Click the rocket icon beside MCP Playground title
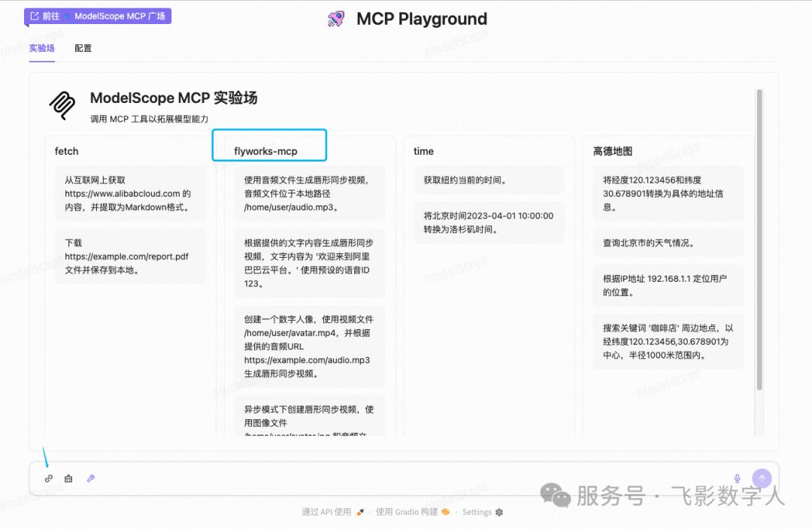Image resolution: width=812 pixels, height=529 pixels. (x=336, y=19)
